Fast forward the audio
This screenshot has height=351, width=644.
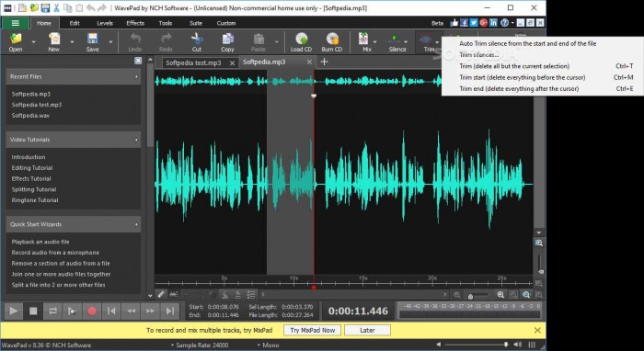(150, 311)
